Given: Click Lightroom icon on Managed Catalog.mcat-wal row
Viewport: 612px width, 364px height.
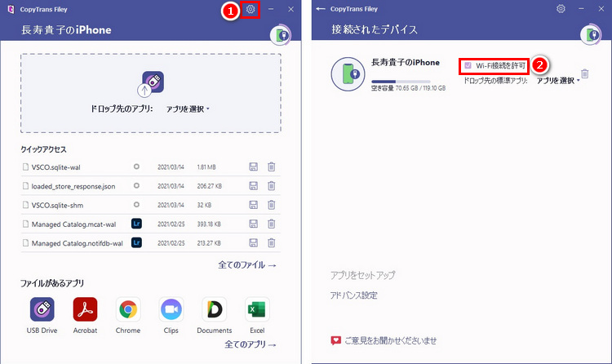Looking at the screenshot, I should [x=136, y=224].
